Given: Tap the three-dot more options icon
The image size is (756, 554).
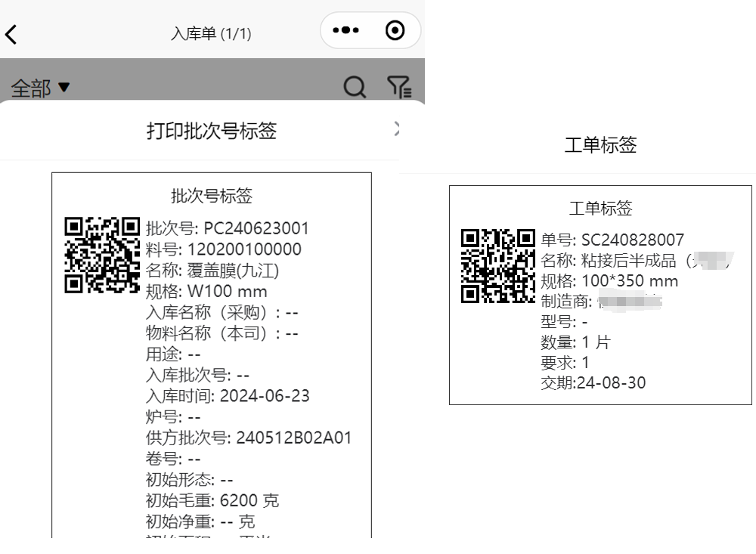Looking at the screenshot, I should (x=347, y=30).
